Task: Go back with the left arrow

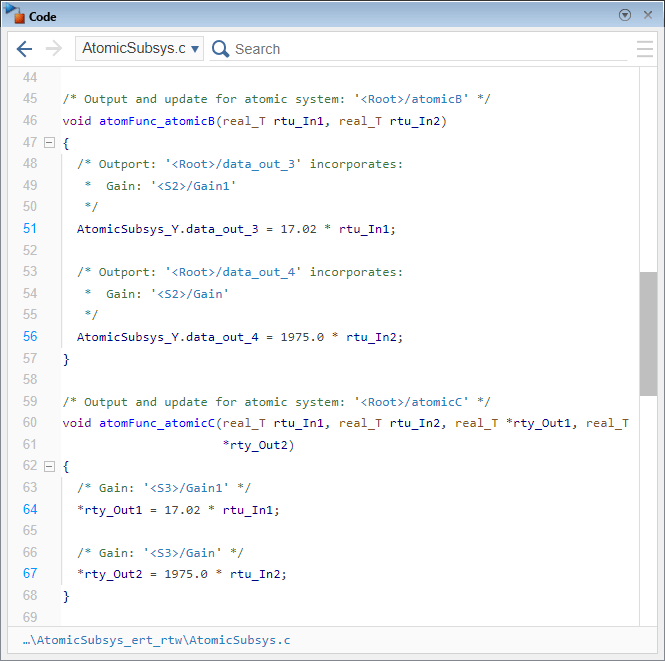Action: (x=24, y=49)
